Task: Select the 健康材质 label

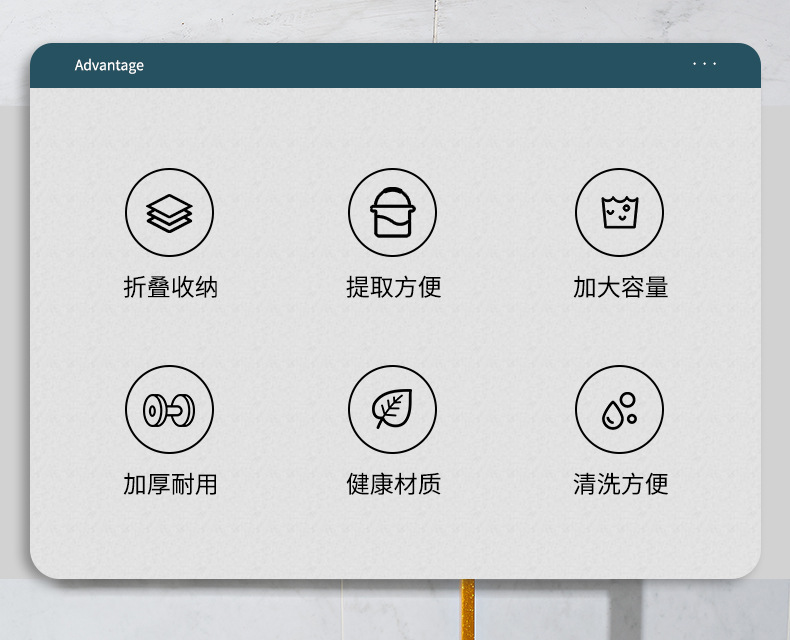Action: [393, 484]
